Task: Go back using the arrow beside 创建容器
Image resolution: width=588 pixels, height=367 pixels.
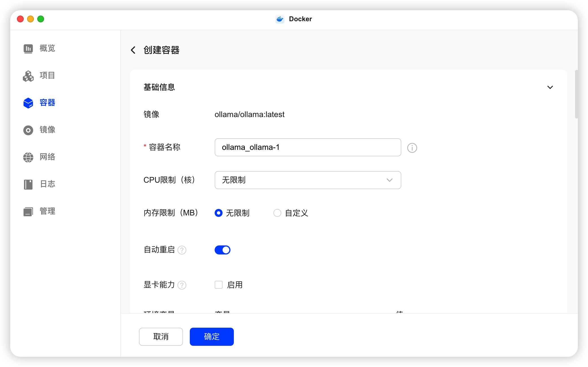Action: [133, 50]
